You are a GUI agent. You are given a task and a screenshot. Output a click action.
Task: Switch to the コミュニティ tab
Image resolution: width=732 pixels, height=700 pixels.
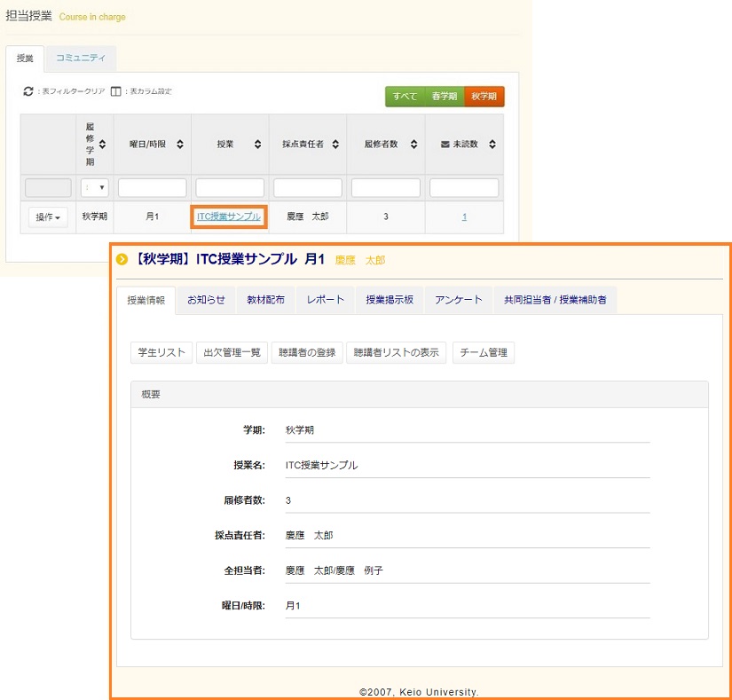click(x=80, y=59)
